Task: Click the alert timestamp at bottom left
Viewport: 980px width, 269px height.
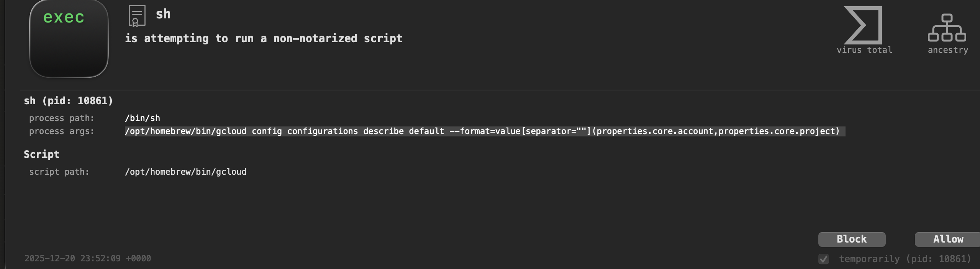Action: (88, 259)
